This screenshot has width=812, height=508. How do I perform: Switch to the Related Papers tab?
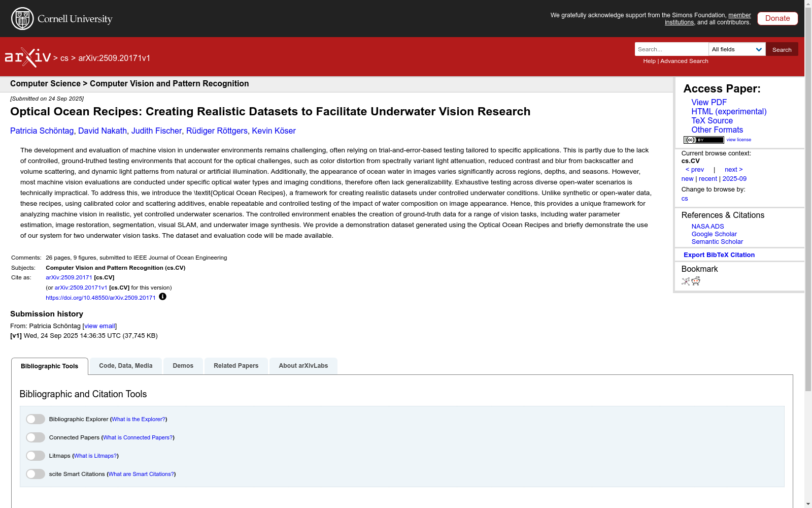236,366
